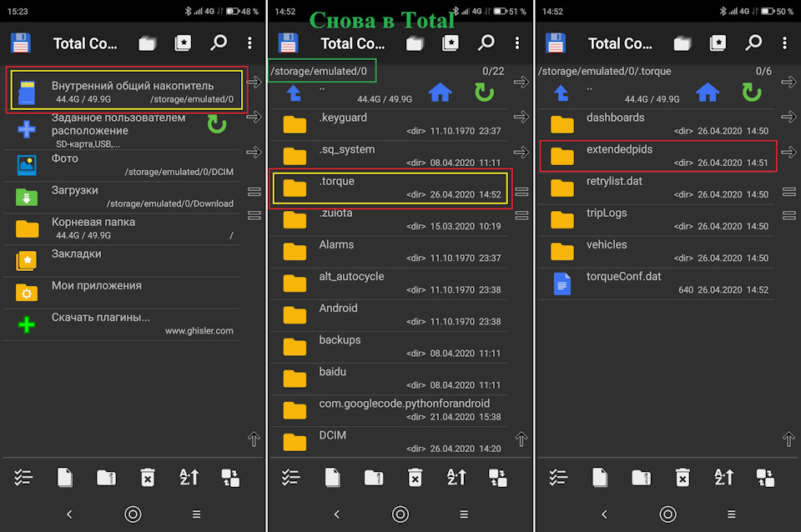This screenshot has height=532, width=801.
Task: Open the vehicles folder
Action: click(657, 251)
